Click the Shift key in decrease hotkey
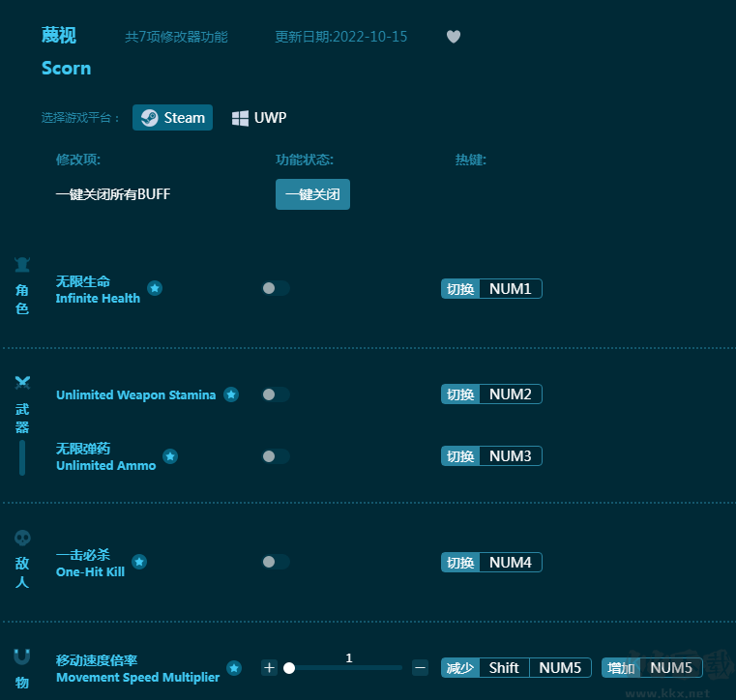Image resolution: width=736 pixels, height=700 pixels. click(x=504, y=668)
